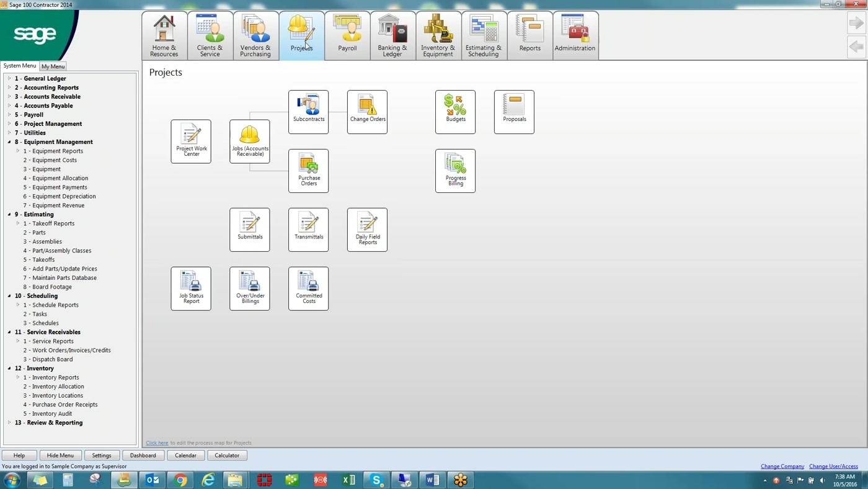Collapse the 8 - Equipment Management menu
The width and height of the screenshot is (868, 489).
[x=9, y=142]
